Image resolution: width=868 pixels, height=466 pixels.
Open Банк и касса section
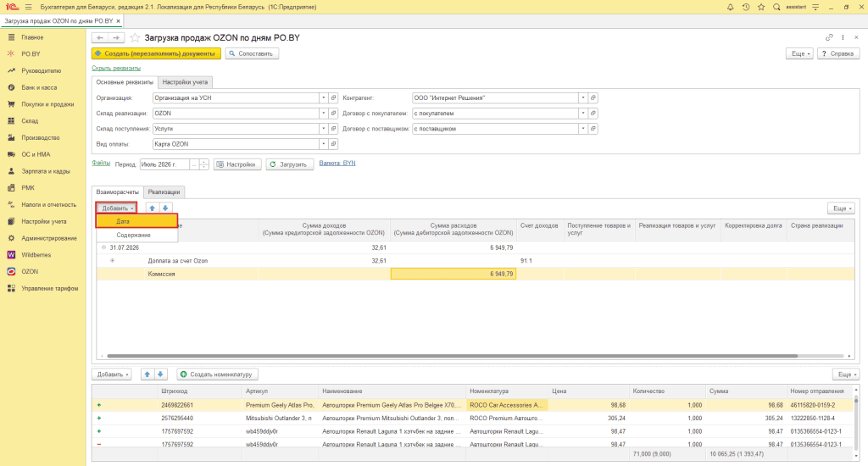(x=39, y=87)
